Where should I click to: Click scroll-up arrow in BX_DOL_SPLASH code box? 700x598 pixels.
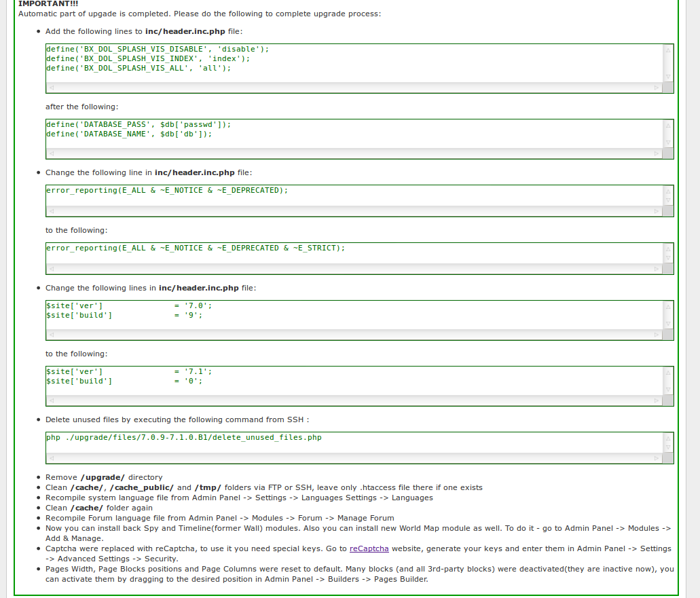coord(668,50)
